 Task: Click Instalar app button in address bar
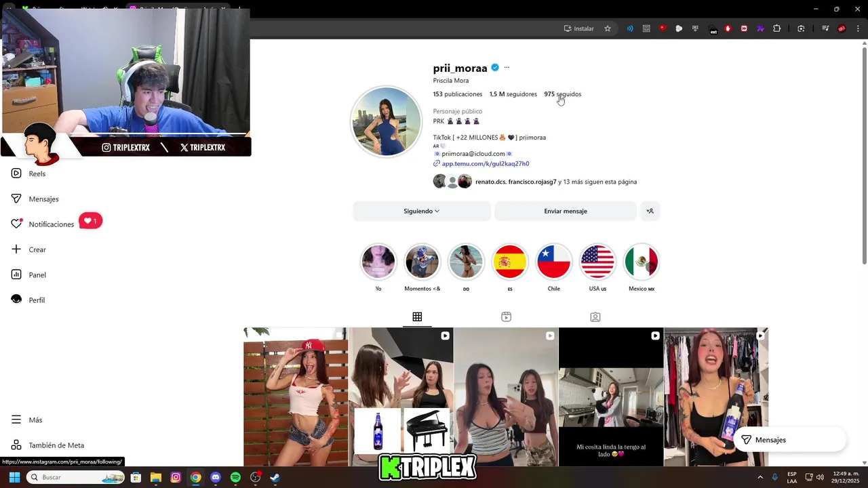(578, 28)
